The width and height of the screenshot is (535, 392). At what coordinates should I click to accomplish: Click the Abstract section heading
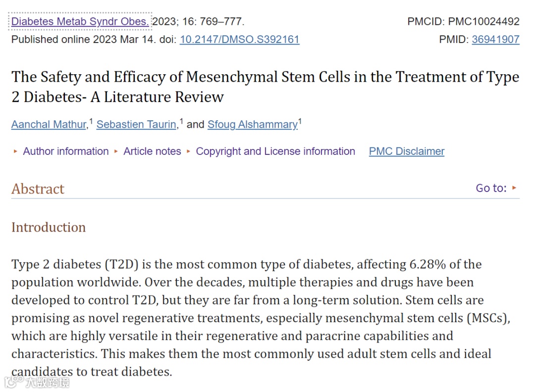pos(38,189)
